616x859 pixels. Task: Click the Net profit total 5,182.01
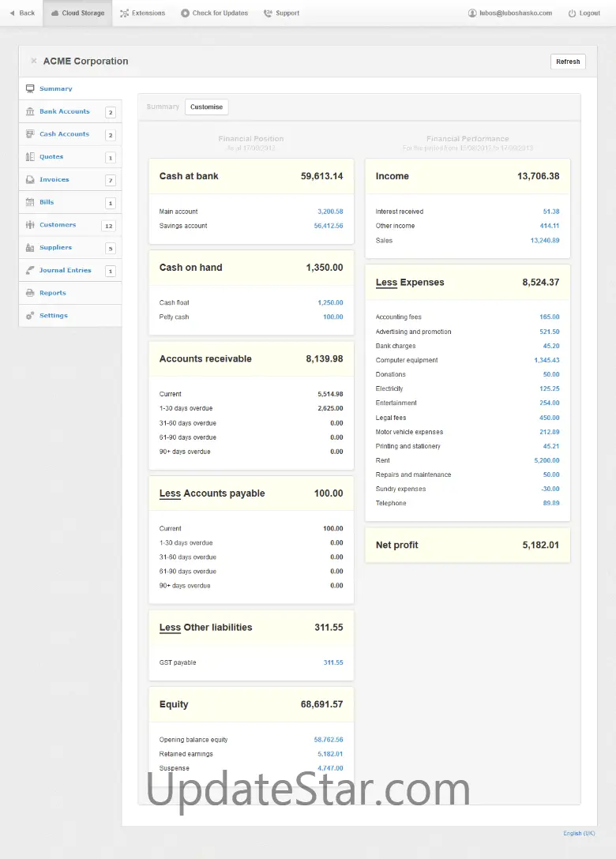coord(541,545)
